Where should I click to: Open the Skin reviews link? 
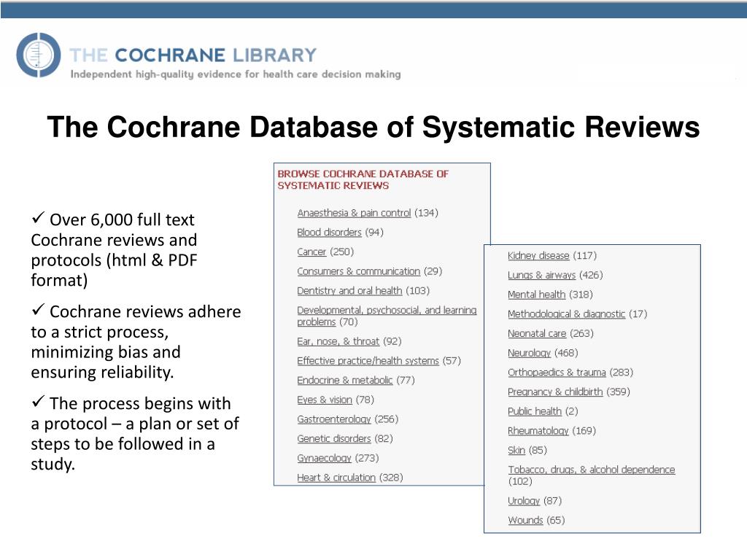pos(516,451)
